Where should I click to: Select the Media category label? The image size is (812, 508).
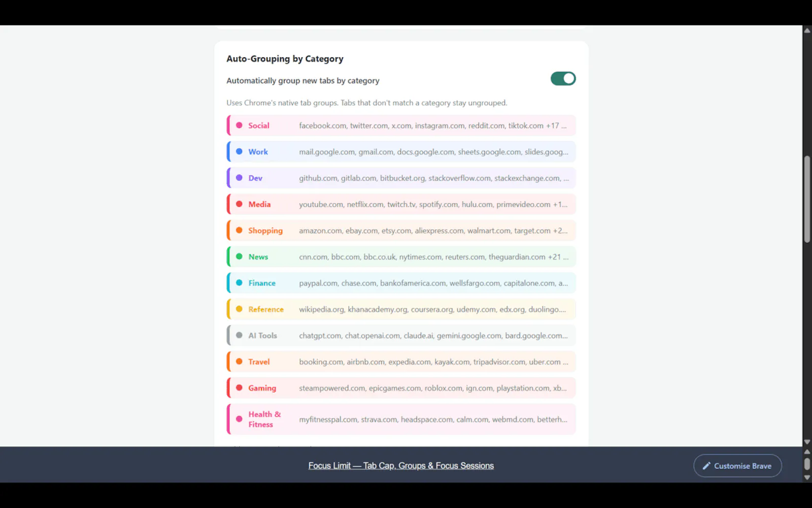[x=259, y=204]
